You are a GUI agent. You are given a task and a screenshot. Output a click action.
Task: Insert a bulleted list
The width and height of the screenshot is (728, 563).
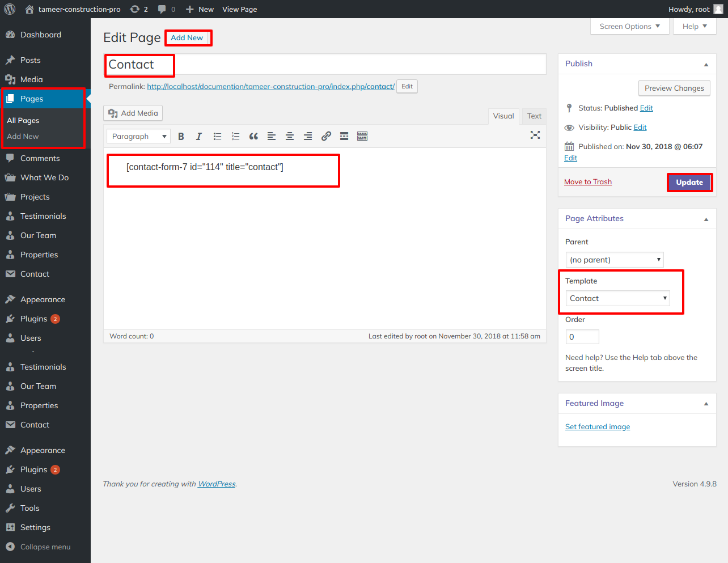coord(217,136)
